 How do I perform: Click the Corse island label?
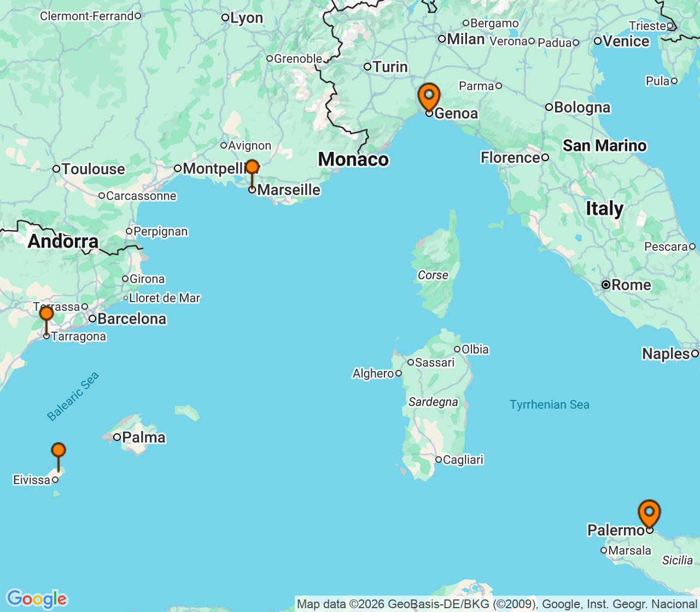(433, 275)
